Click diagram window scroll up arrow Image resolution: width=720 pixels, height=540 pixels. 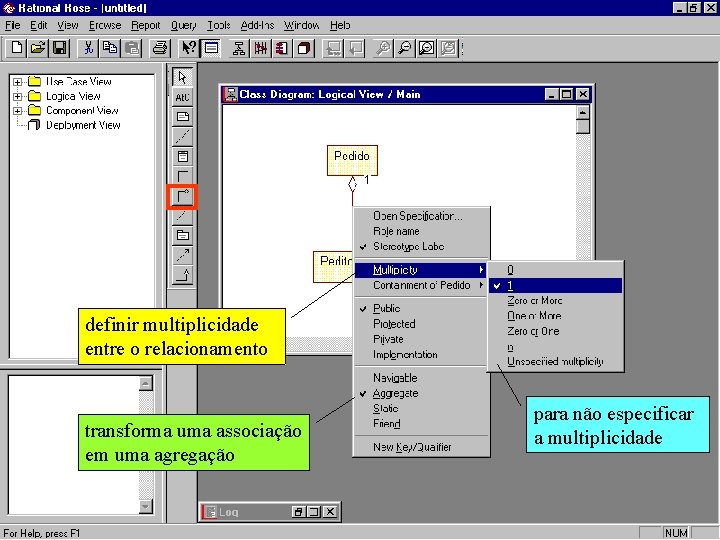click(583, 112)
